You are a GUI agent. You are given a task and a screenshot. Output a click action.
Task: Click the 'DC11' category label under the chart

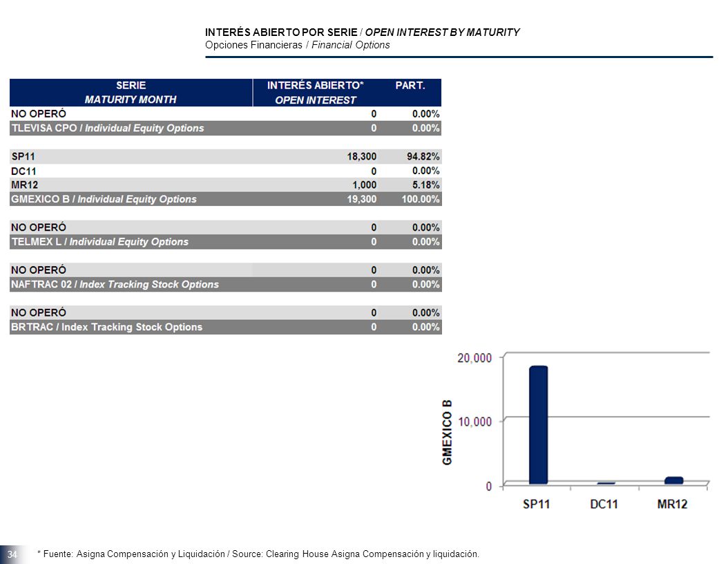(604, 504)
